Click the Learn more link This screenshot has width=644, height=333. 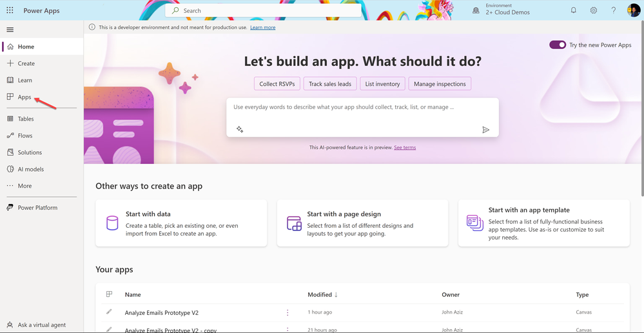pyautogui.click(x=263, y=28)
